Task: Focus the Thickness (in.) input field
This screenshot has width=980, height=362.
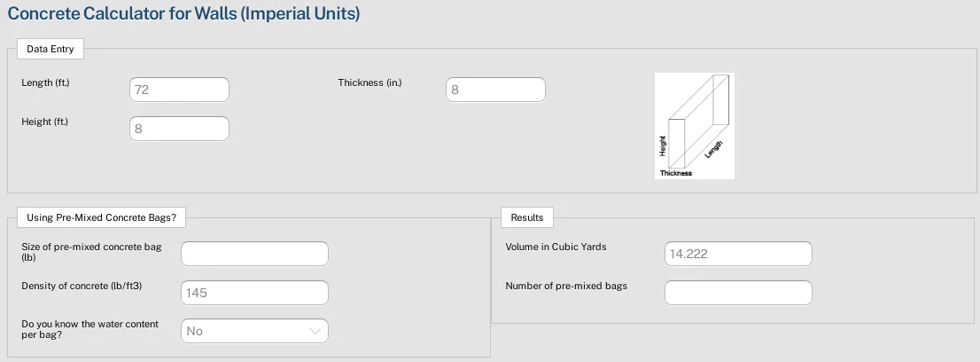Action: tap(495, 90)
